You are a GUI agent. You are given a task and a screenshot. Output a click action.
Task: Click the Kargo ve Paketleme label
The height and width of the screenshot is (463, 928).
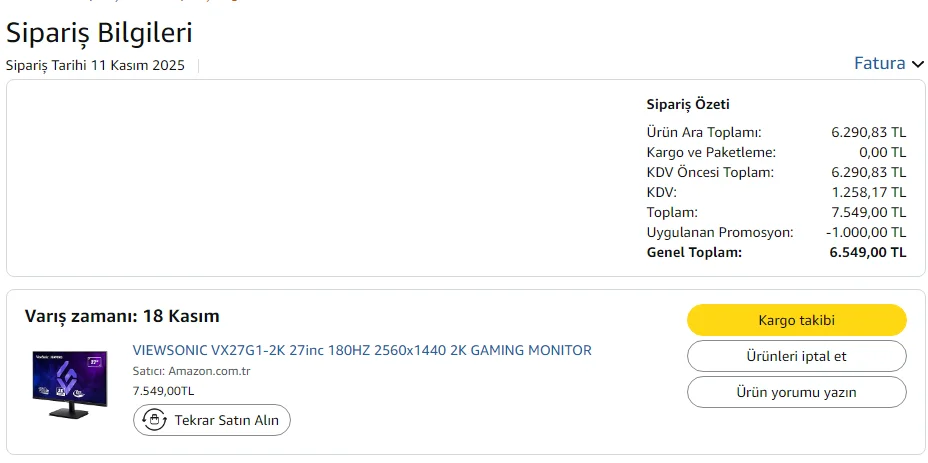tap(711, 152)
